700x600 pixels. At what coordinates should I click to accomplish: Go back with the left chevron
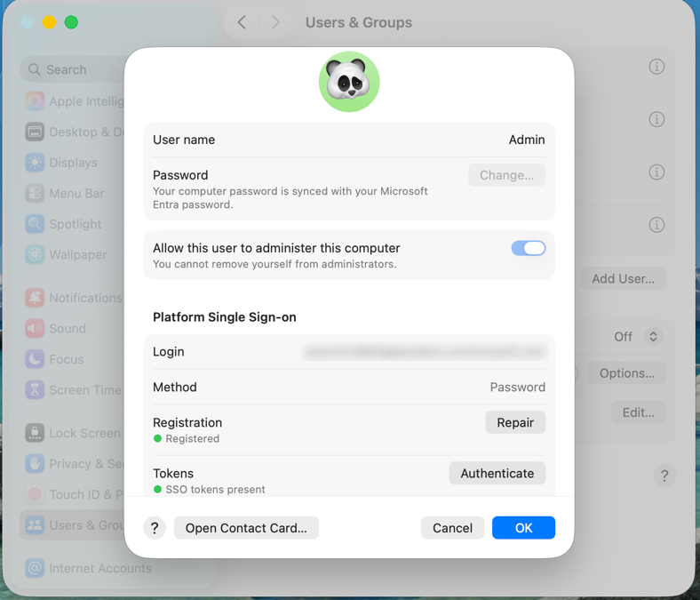[x=242, y=22]
